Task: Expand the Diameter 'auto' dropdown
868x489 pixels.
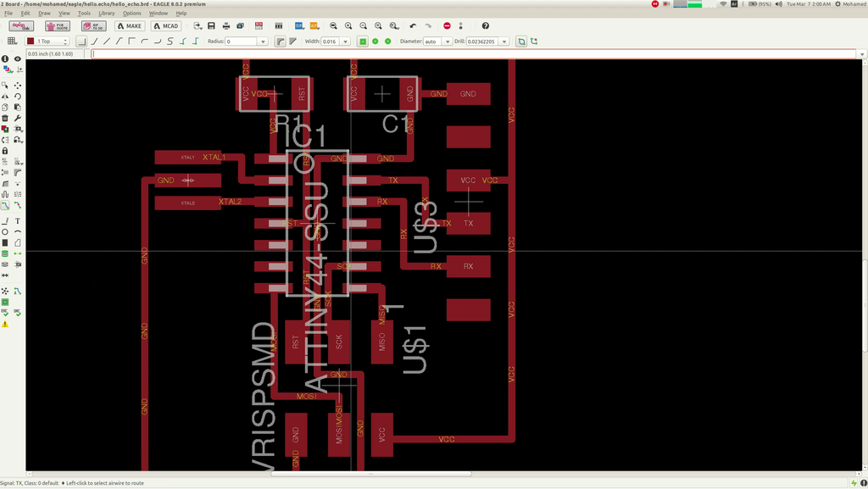Action: (x=448, y=42)
